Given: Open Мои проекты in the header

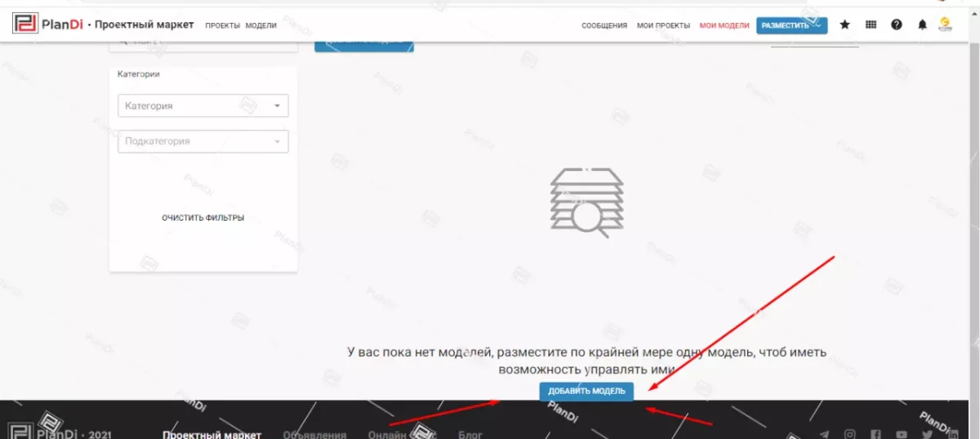Looking at the screenshot, I should tap(663, 25).
